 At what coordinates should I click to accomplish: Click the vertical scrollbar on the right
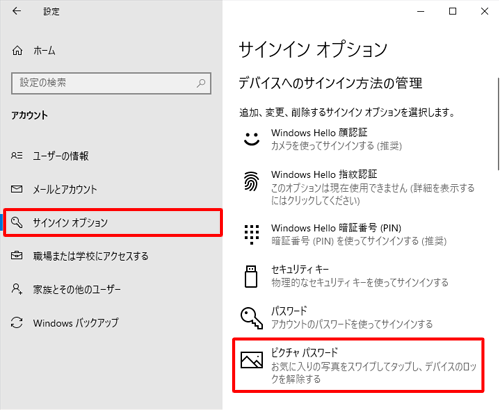[x=498, y=124]
